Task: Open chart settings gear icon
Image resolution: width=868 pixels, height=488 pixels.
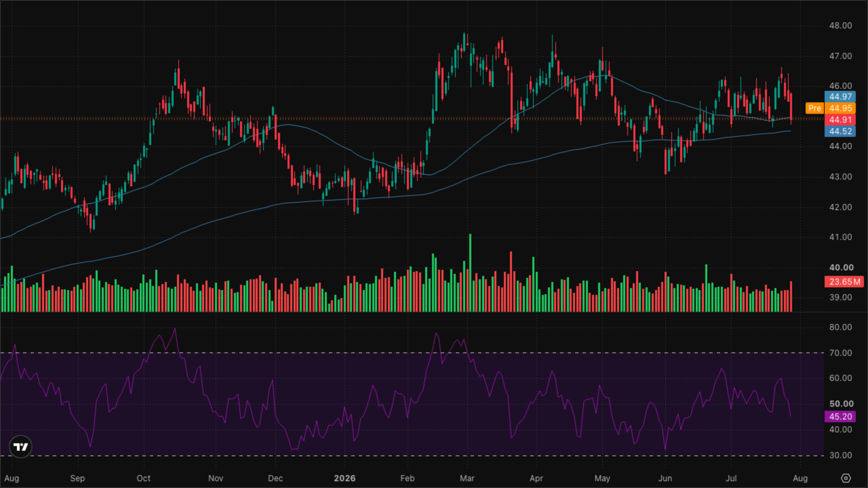Action: [846, 478]
